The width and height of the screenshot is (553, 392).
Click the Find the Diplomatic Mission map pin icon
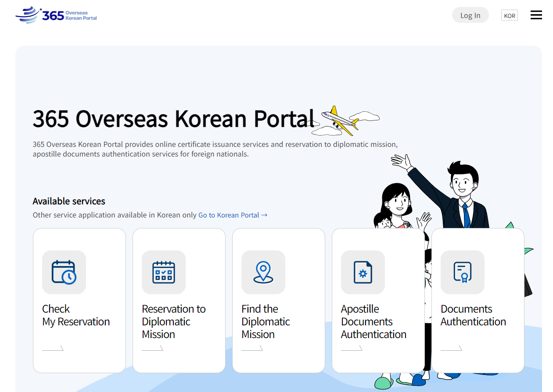point(263,272)
